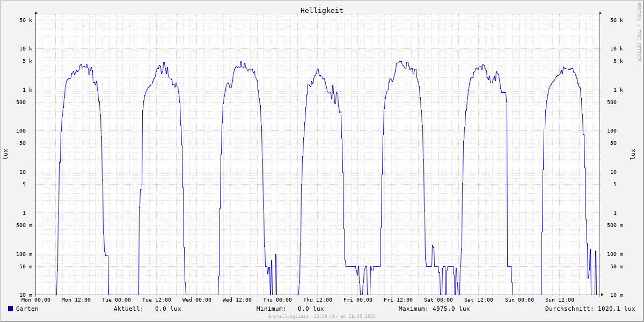Click the Erstellungszeit timestamp text
Screen dimensions: 644x322
click(x=321, y=316)
